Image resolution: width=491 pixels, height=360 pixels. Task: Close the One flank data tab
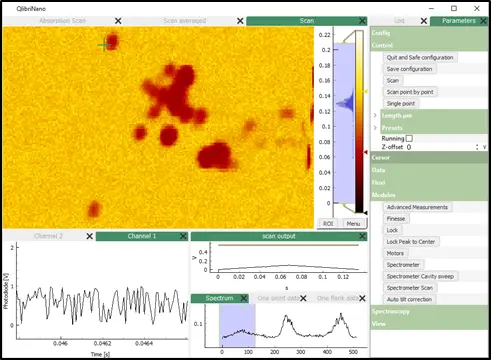click(362, 298)
